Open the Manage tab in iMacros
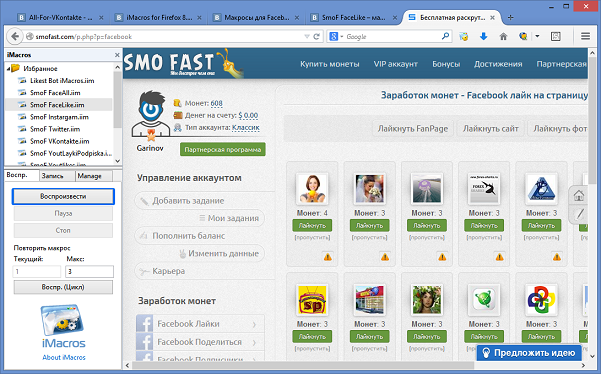This screenshot has width=601, height=374. click(x=94, y=176)
